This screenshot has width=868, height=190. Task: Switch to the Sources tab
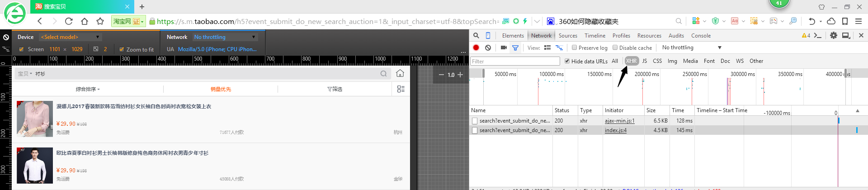[x=568, y=36]
